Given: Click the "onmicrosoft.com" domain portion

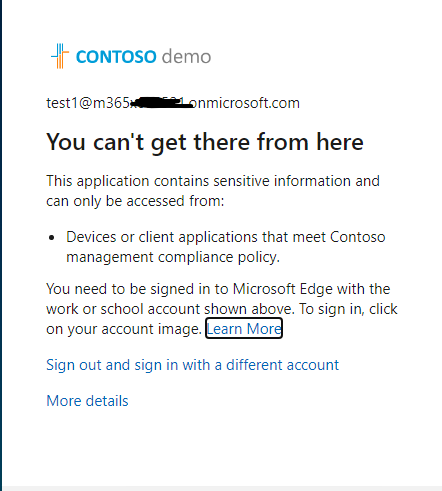Looking at the screenshot, I should coord(245,103).
